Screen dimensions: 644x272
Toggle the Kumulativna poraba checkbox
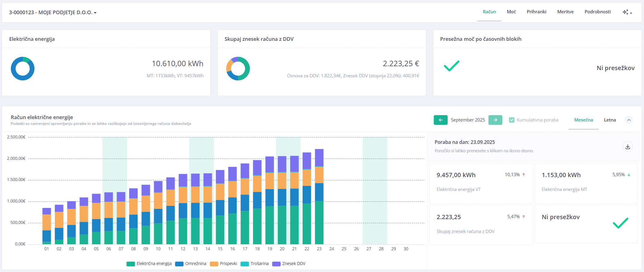click(x=512, y=120)
